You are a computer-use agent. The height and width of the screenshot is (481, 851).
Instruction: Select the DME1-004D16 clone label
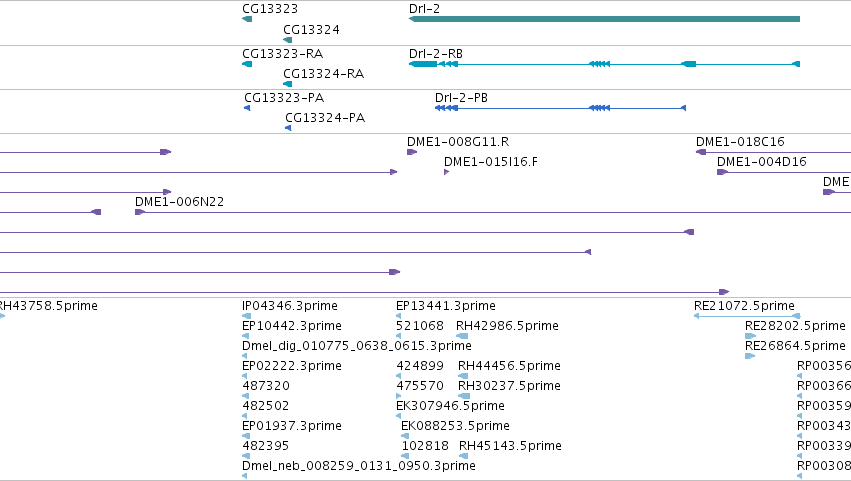pos(761,162)
